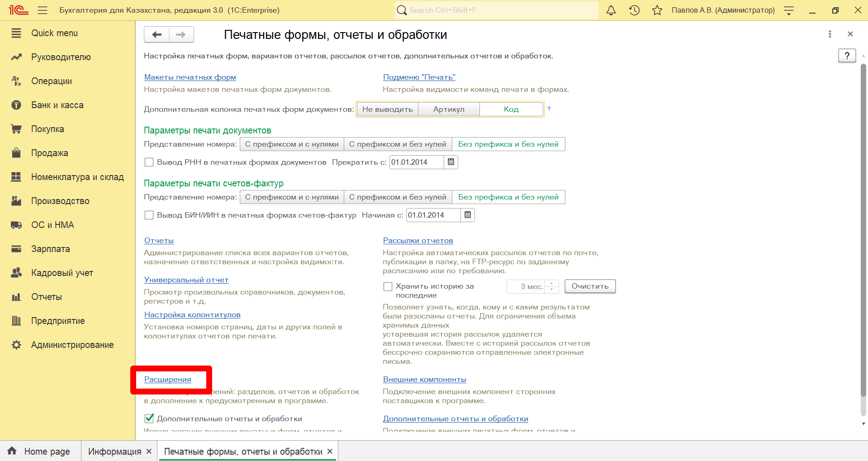Click the Очистить button
Viewport: 868px width, 461px height.
coord(590,286)
